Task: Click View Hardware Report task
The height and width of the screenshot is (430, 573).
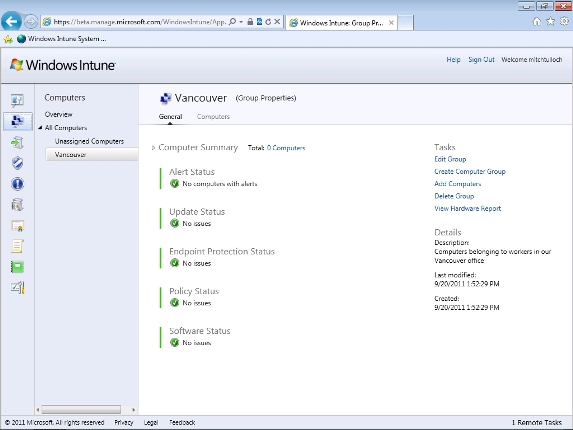Action: point(467,209)
